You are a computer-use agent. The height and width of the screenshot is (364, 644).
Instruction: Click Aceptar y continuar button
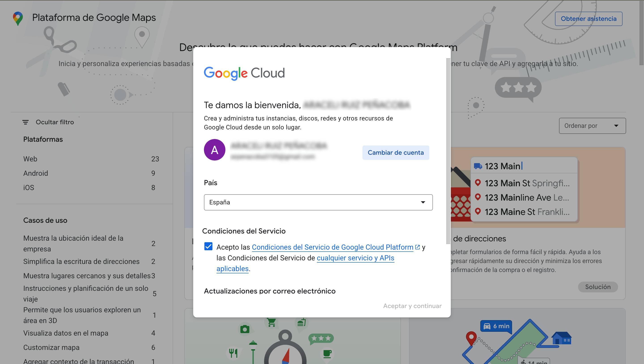[412, 306]
